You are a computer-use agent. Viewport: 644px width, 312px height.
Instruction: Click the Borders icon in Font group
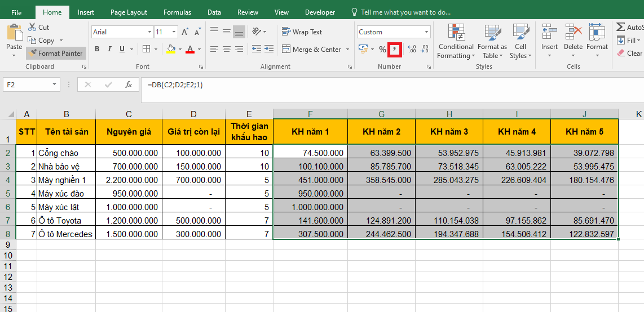(x=146, y=49)
